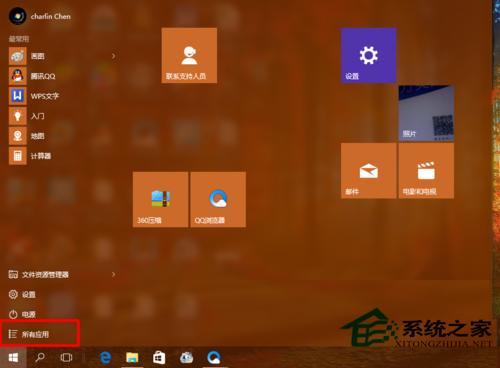Launch the QQ浏览器 tile
The width and height of the screenshot is (500, 368).
218,199
